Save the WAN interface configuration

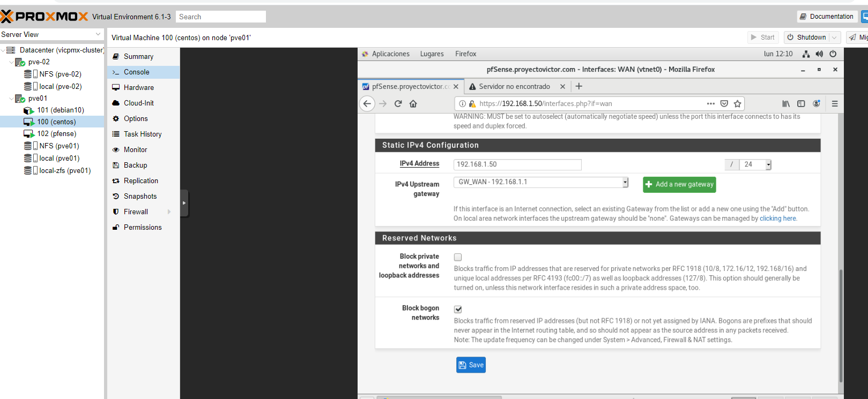[x=471, y=365]
